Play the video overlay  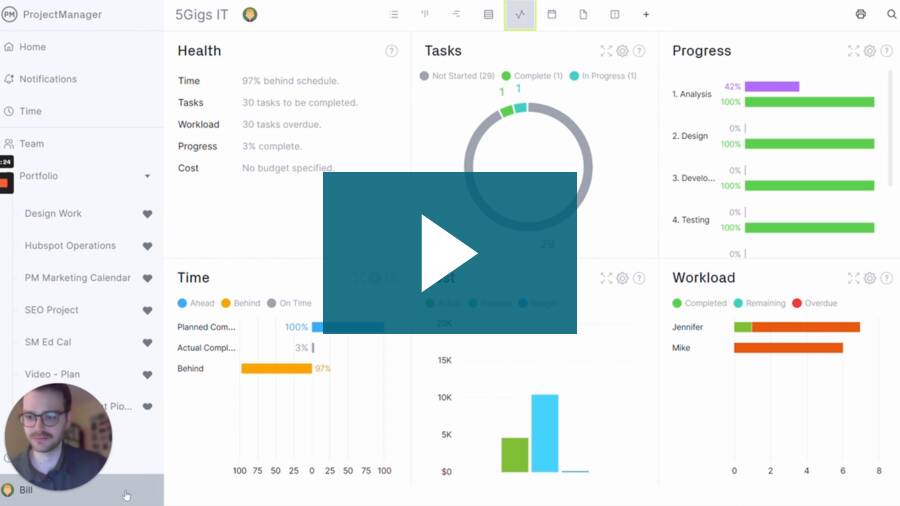449,253
